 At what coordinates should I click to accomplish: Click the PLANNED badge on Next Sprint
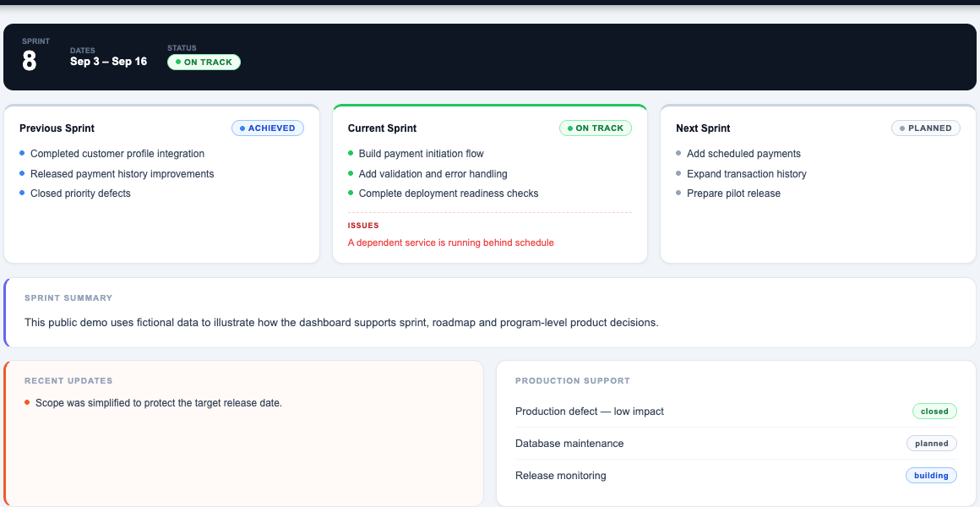coord(926,128)
